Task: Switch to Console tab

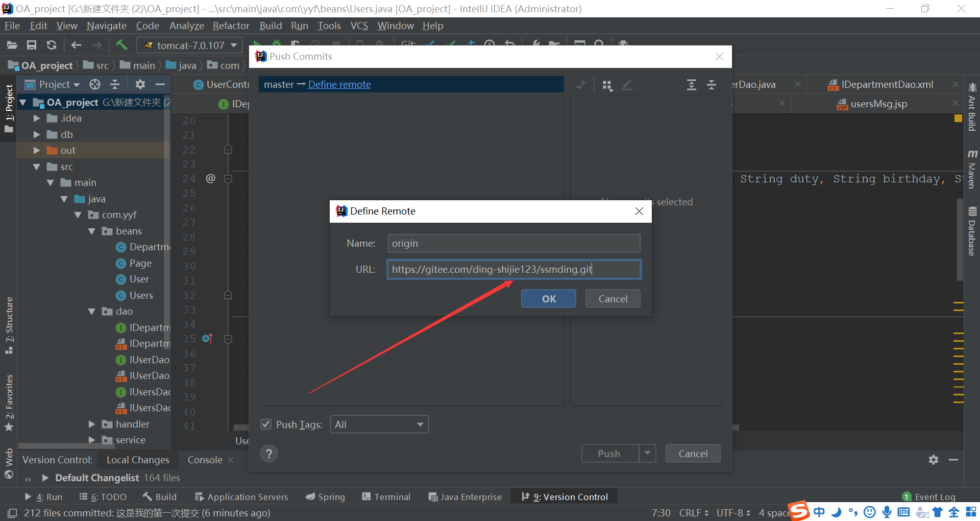Action: [x=205, y=460]
